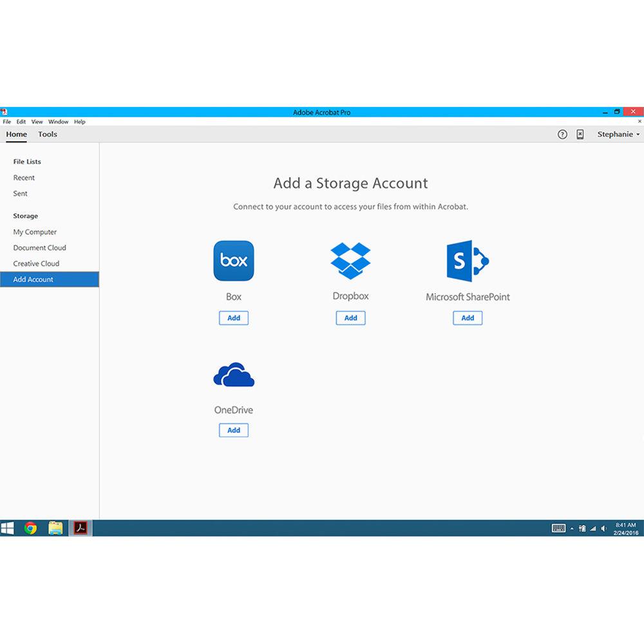Open Google Chrome from the taskbar
Screen dimensions: 644x644
point(30,528)
